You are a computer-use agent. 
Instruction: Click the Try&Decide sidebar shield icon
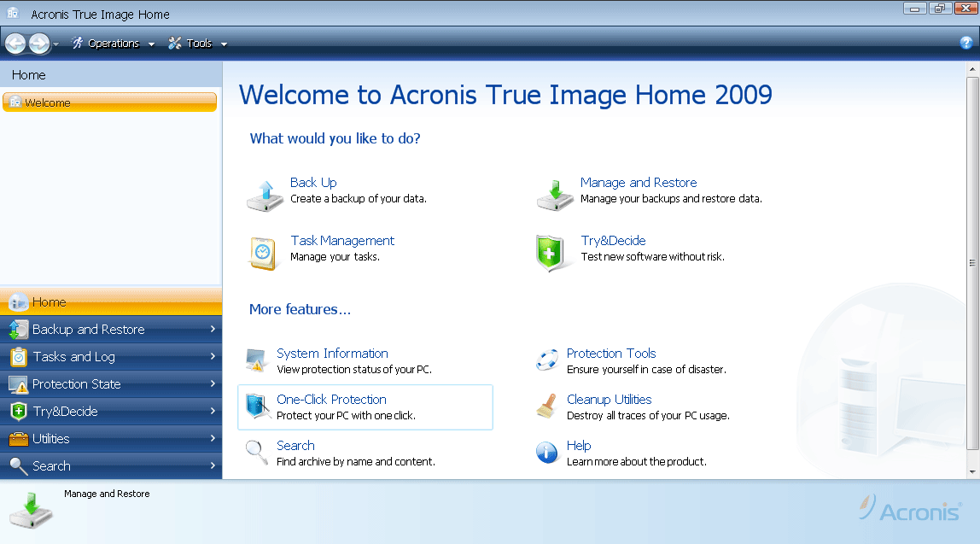(19, 412)
